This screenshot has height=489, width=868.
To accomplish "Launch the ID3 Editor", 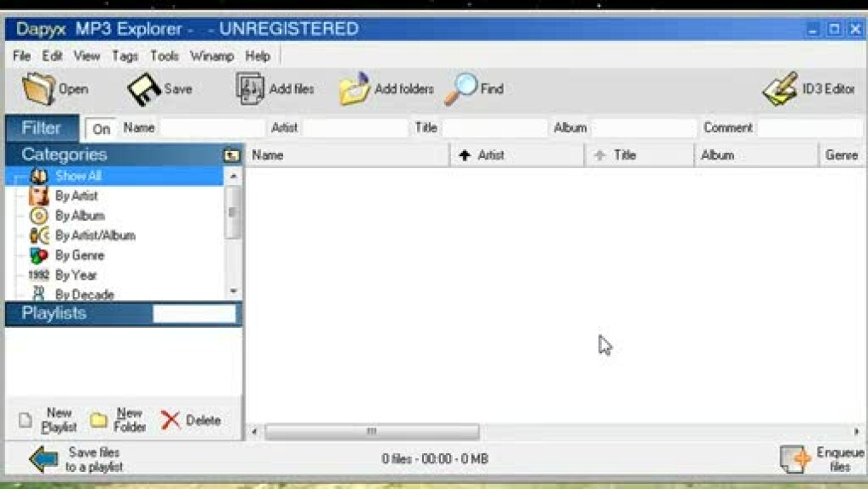I will click(x=779, y=89).
